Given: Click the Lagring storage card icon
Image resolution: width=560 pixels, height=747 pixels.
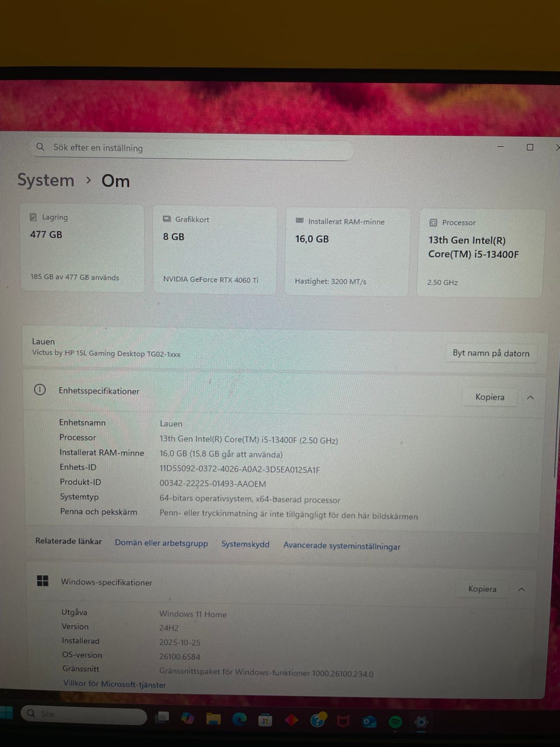Looking at the screenshot, I should [x=33, y=217].
